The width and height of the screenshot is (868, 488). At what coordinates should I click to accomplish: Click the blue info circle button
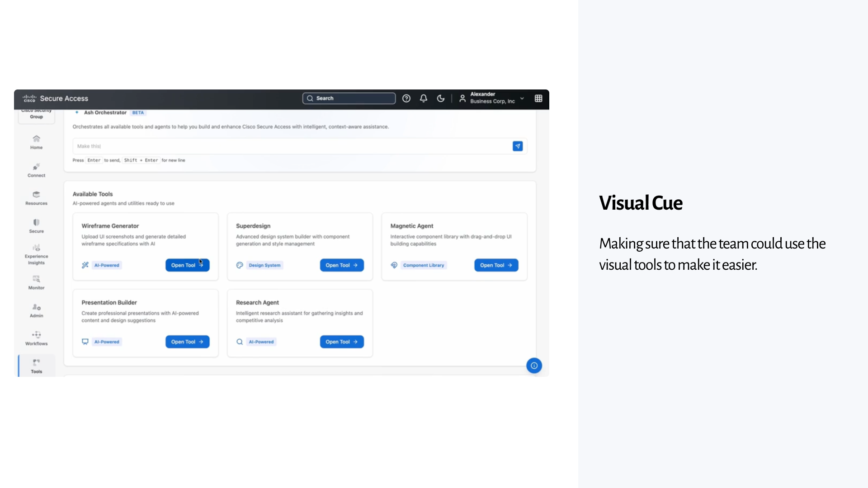(x=534, y=366)
